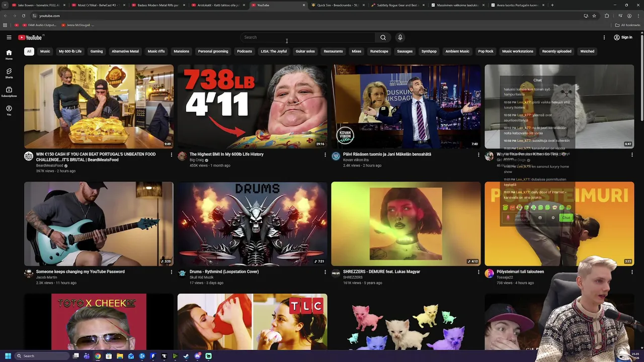Open Kovan viikon ilta channel avatar

click(x=336, y=156)
